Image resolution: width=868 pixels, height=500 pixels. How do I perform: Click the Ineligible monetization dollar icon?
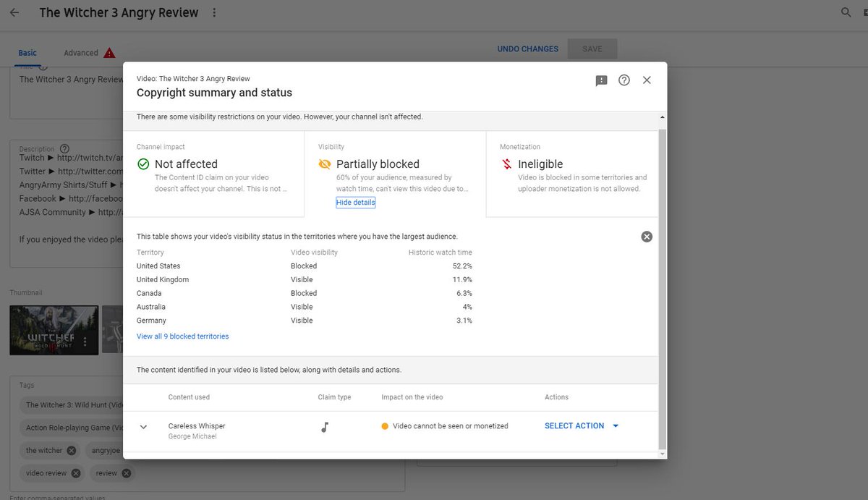(506, 164)
